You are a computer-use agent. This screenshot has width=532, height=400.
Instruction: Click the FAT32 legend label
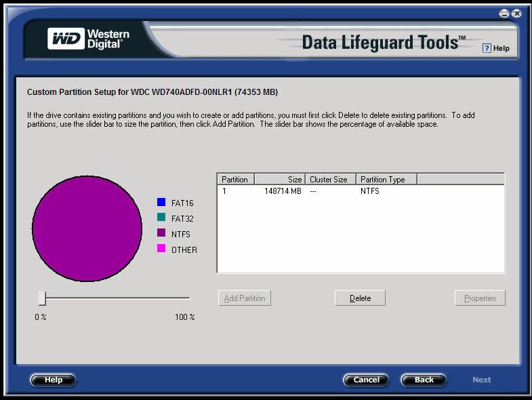182,219
